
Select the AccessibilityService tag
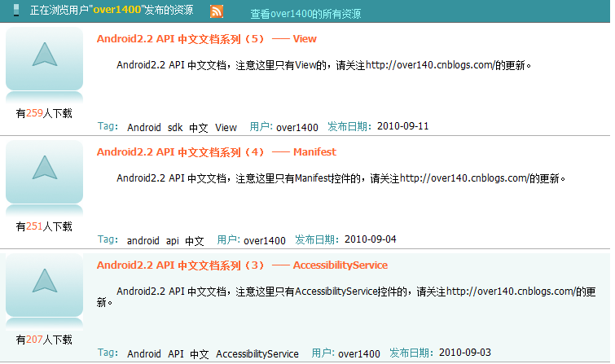(257, 353)
